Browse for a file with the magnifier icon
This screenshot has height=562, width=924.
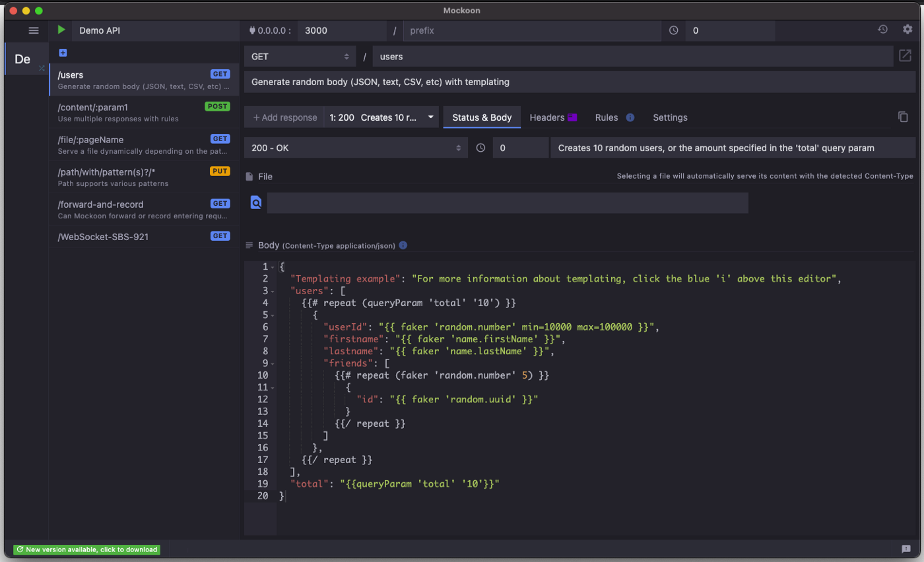point(256,203)
